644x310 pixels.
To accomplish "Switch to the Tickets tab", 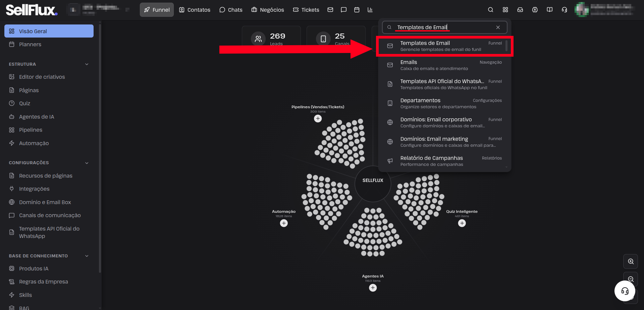I will coord(306,10).
